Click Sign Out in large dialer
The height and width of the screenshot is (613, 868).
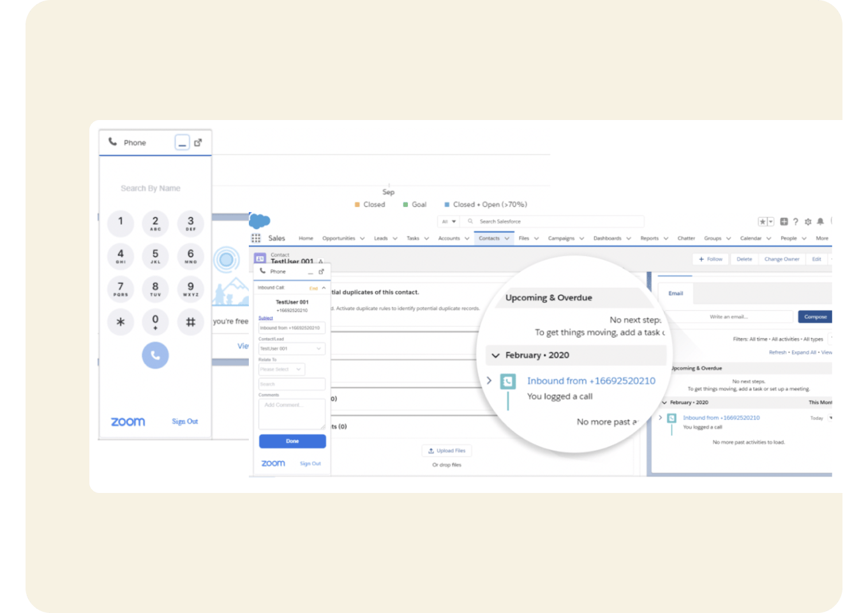pyautogui.click(x=184, y=421)
